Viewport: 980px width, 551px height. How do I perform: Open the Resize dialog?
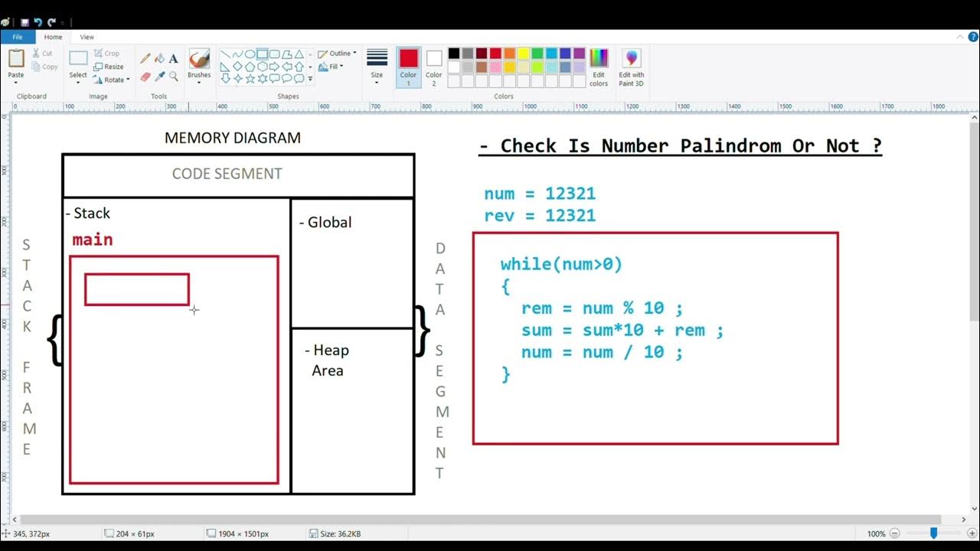[108, 67]
